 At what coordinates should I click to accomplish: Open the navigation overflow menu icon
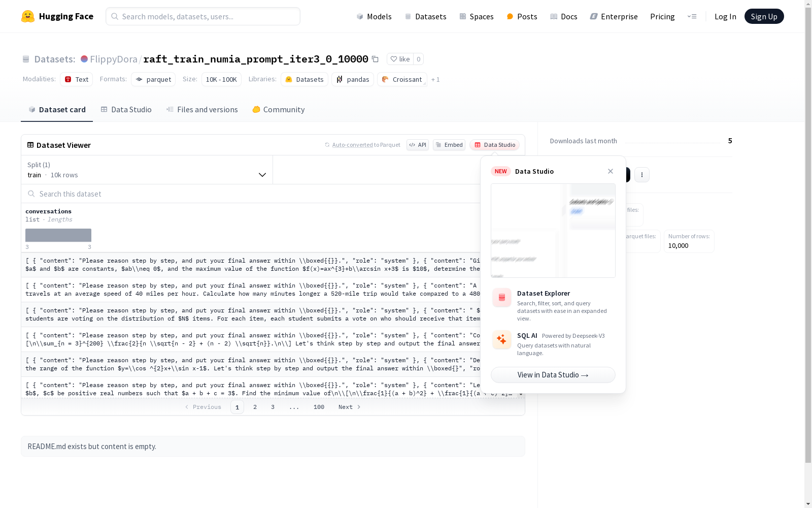(692, 16)
